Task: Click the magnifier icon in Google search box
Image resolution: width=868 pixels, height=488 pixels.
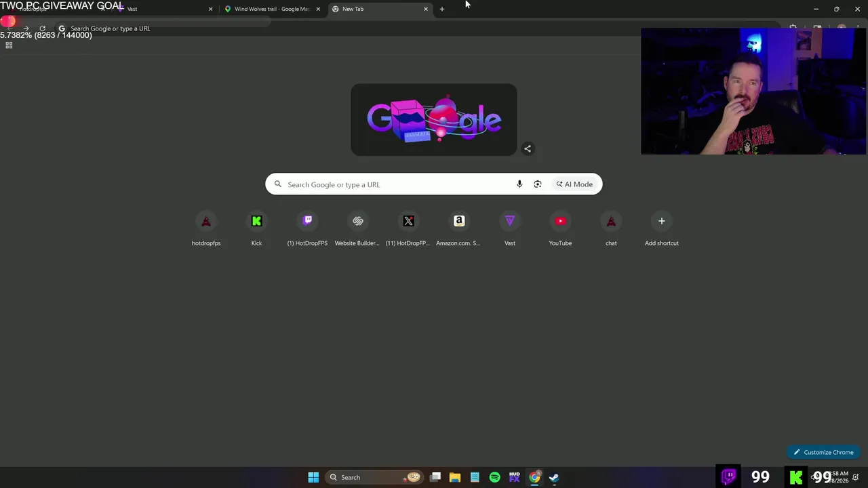Action: click(x=277, y=184)
